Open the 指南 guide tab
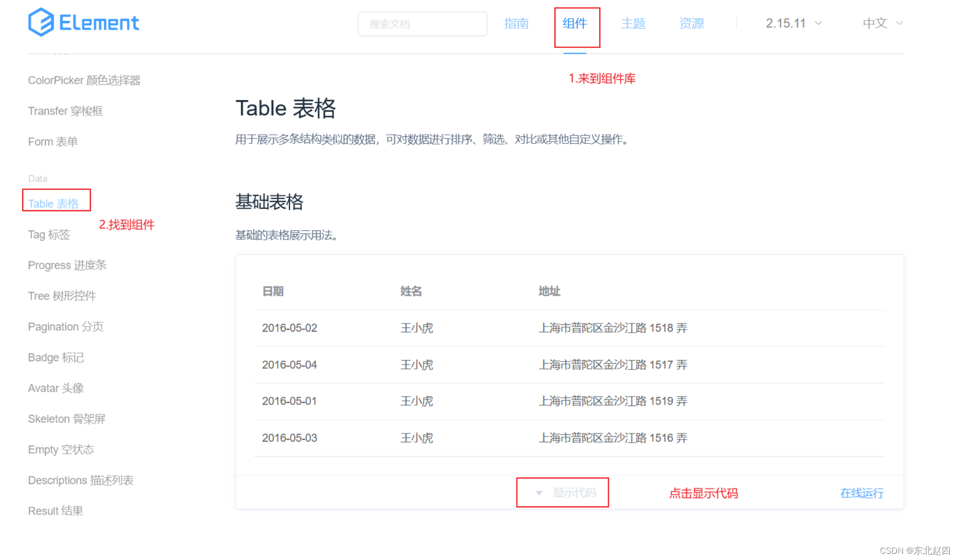This screenshot has width=958, height=560. pyautogui.click(x=516, y=23)
